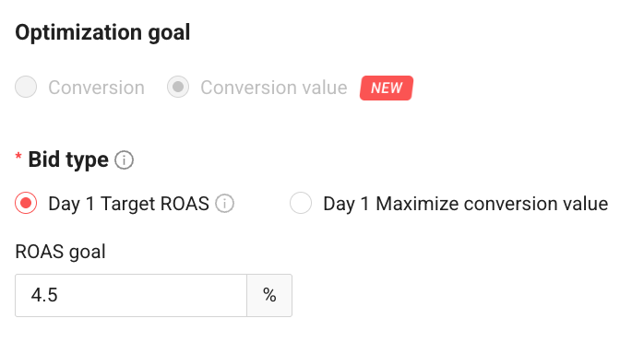Click the Day 1 Target ROAS label text

[x=128, y=204]
